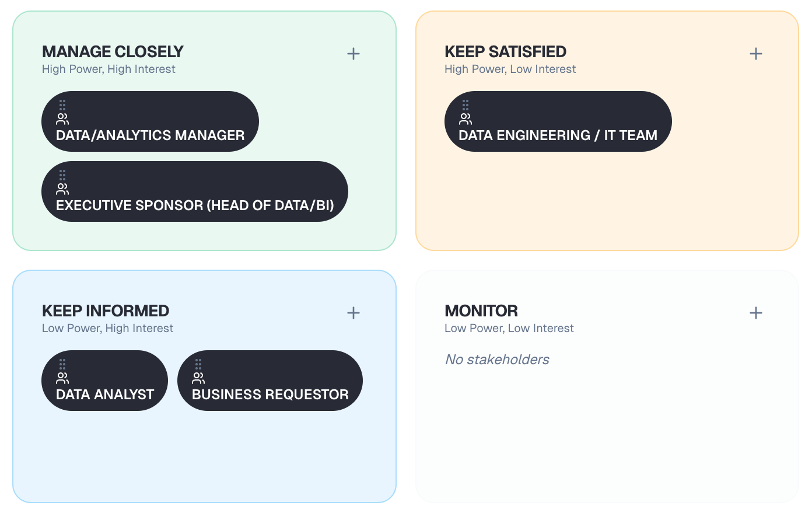Add stakeholder to Monitor quadrant
Viewport: 812px width, 516px height.
tap(756, 313)
